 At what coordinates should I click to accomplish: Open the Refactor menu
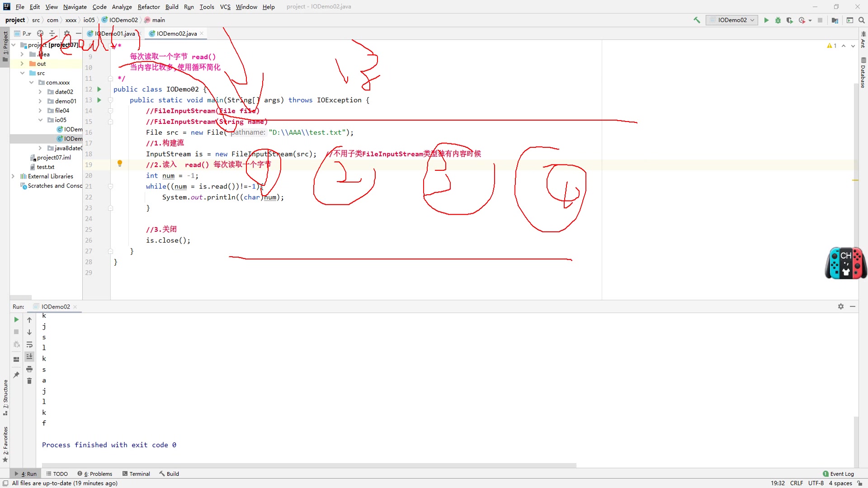pyautogui.click(x=148, y=7)
